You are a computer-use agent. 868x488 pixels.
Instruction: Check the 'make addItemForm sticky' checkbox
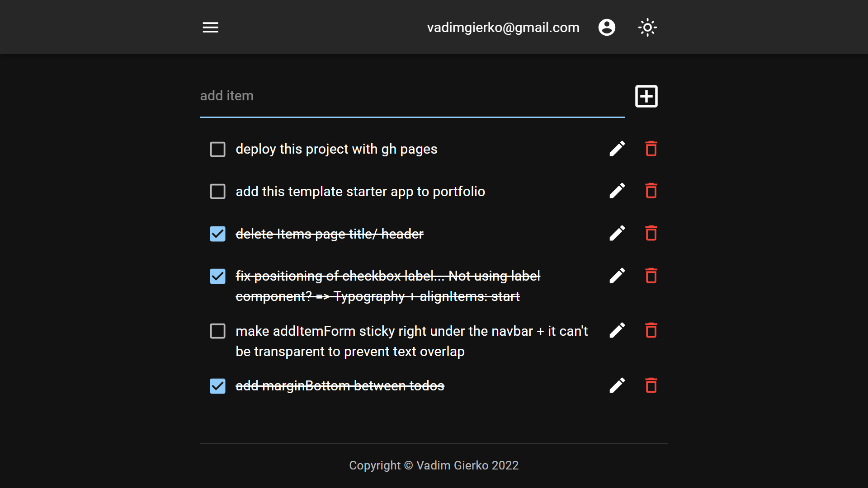tap(217, 331)
